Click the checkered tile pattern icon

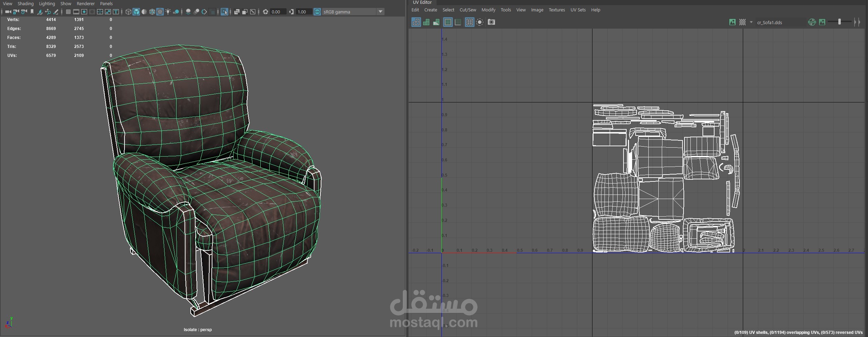click(x=742, y=22)
